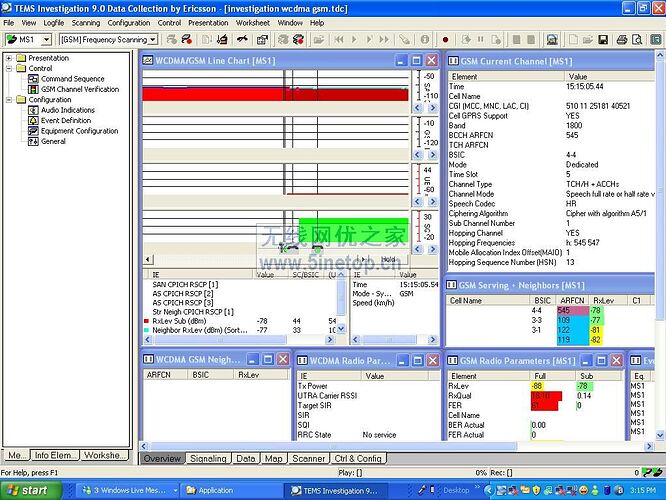Select Event Definition in Configuration
This screenshot has width=666, height=500.
pos(65,120)
